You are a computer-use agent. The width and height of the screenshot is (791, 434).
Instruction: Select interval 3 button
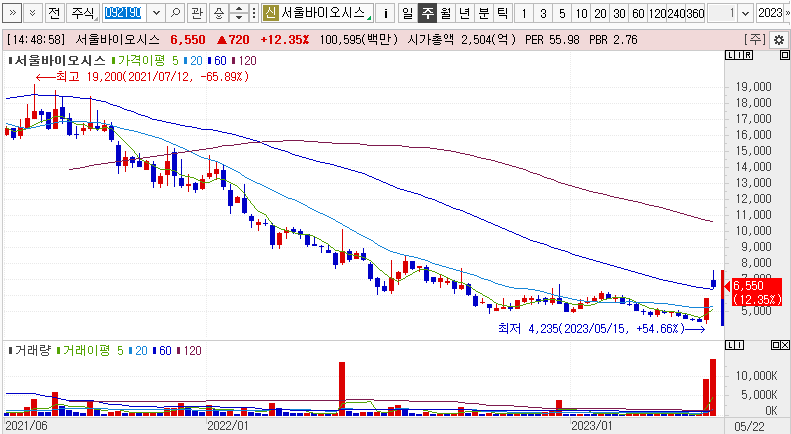tap(543, 13)
